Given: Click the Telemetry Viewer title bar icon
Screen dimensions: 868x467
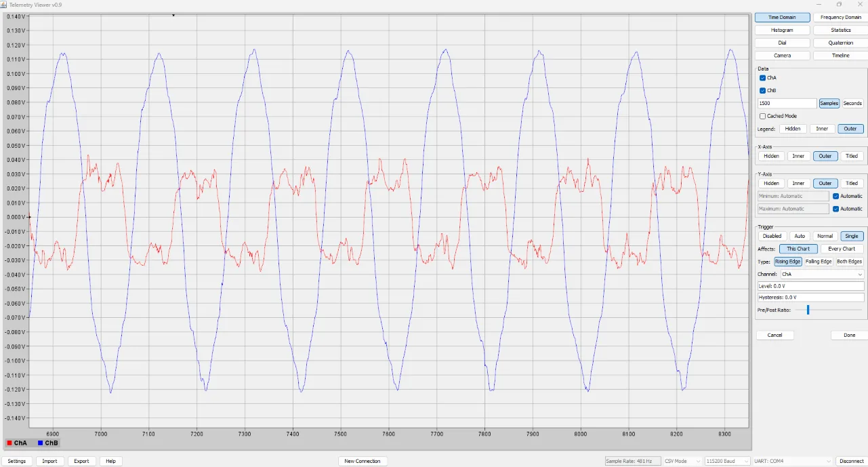Looking at the screenshot, I should [4, 4].
